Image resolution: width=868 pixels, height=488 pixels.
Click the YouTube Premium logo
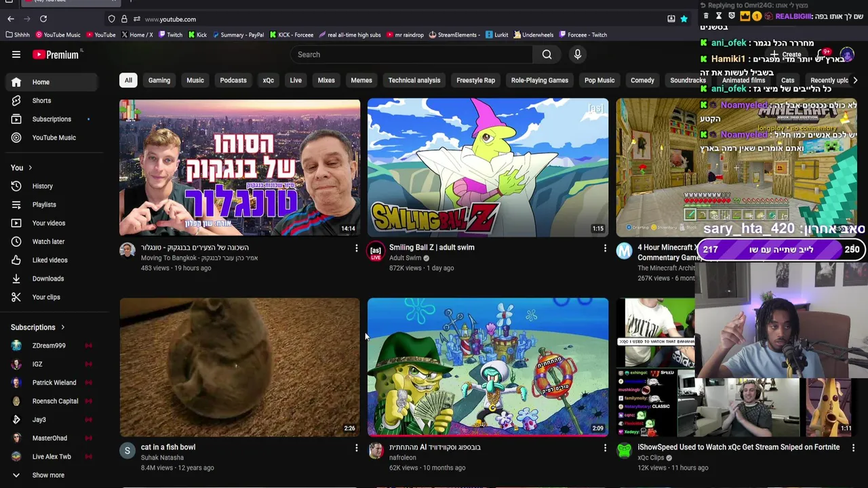[x=56, y=55]
